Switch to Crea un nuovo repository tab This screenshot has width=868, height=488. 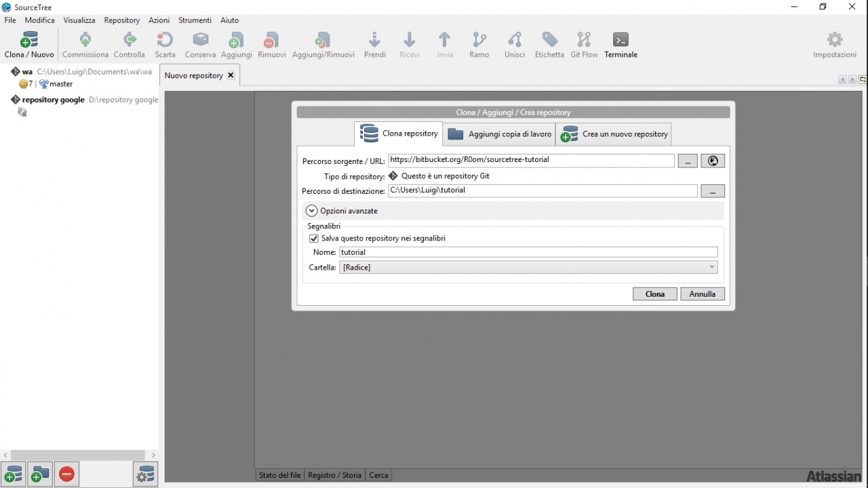[614, 134]
